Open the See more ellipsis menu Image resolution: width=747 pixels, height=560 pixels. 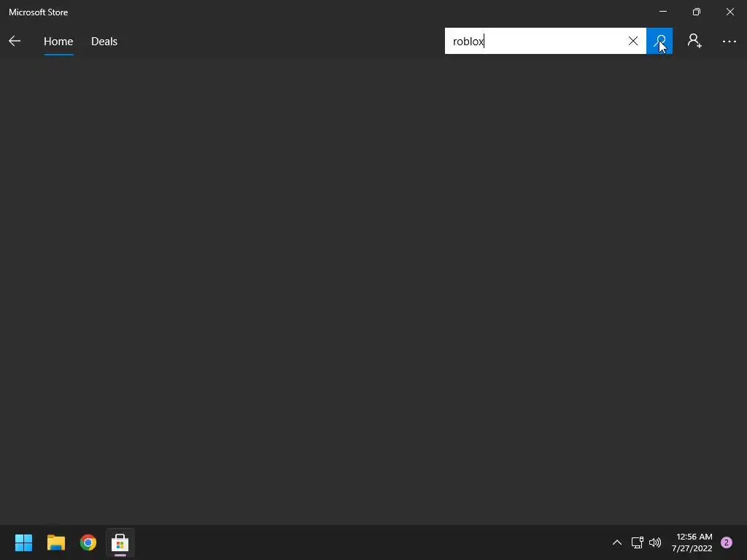point(729,42)
